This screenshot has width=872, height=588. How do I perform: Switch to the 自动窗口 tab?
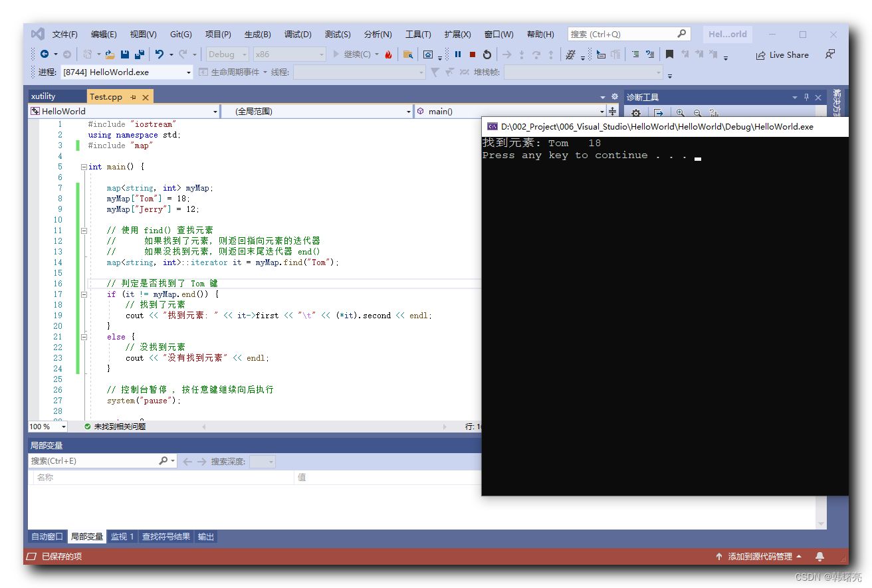[47, 537]
